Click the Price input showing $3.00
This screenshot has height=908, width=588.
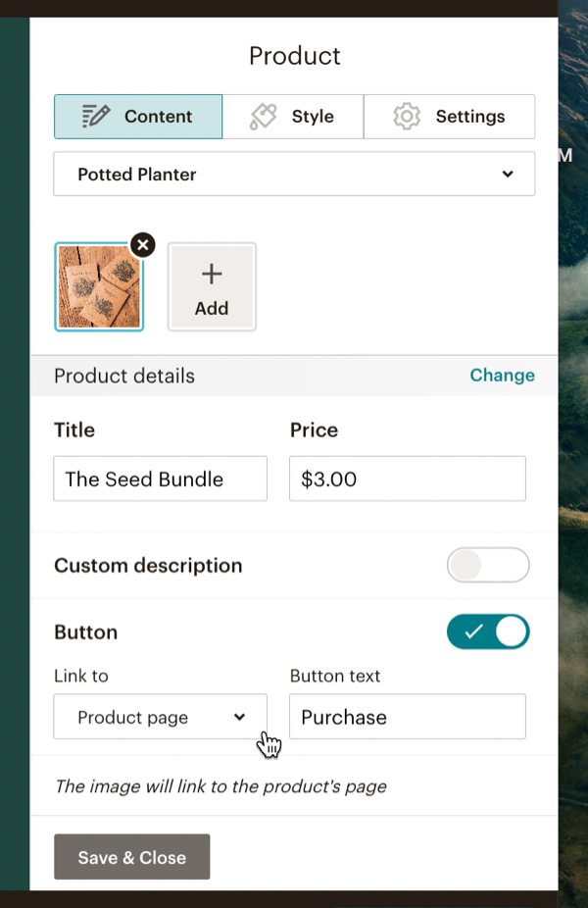click(x=407, y=479)
